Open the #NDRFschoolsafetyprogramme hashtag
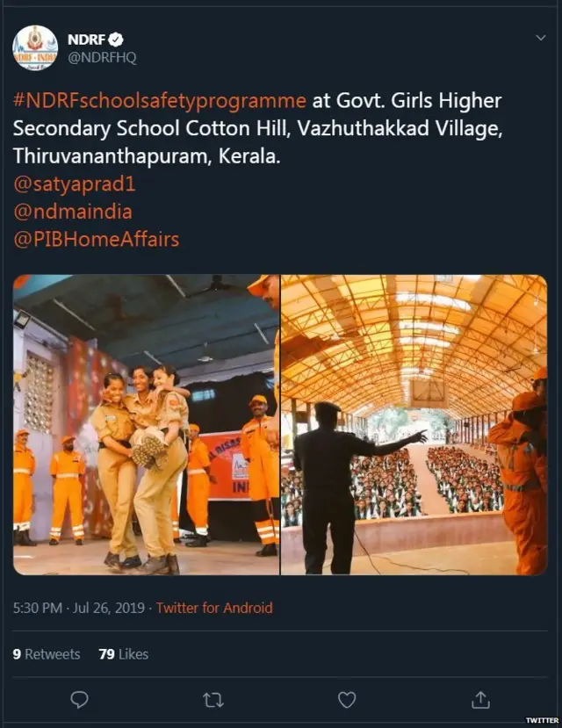Viewport: 562px width, 728px height. (x=160, y=101)
